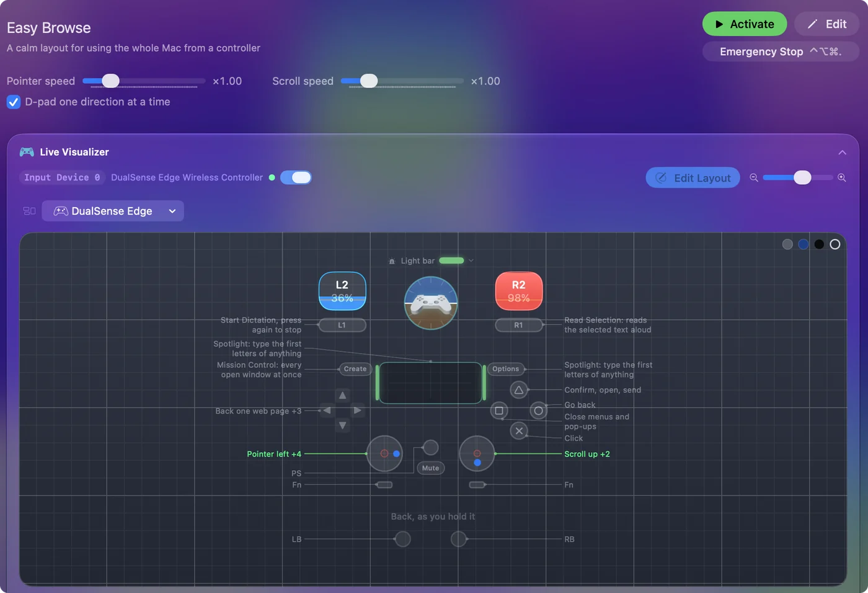
Task: Click the Mute button on controller
Action: [431, 468]
